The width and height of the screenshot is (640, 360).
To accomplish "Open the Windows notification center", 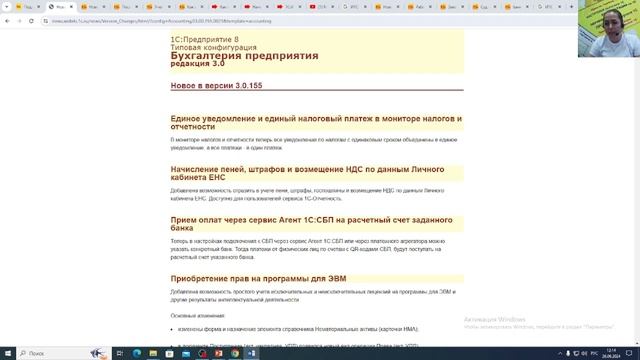I will click(629, 353).
